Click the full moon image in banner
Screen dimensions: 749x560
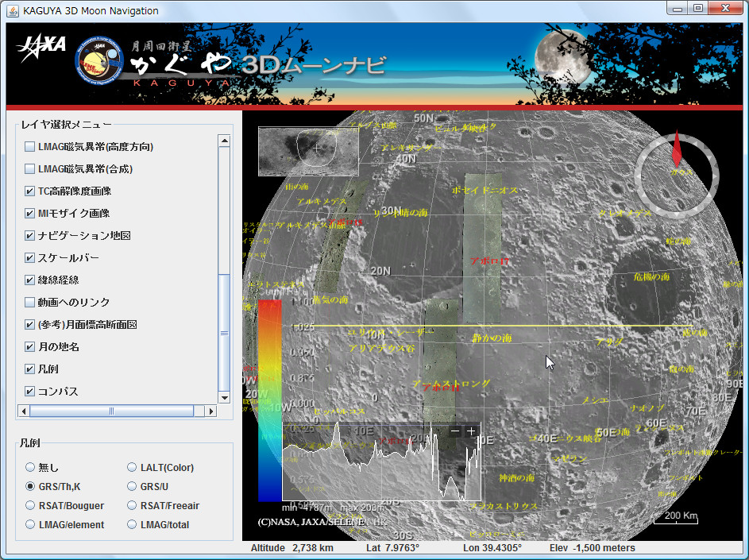565,58
